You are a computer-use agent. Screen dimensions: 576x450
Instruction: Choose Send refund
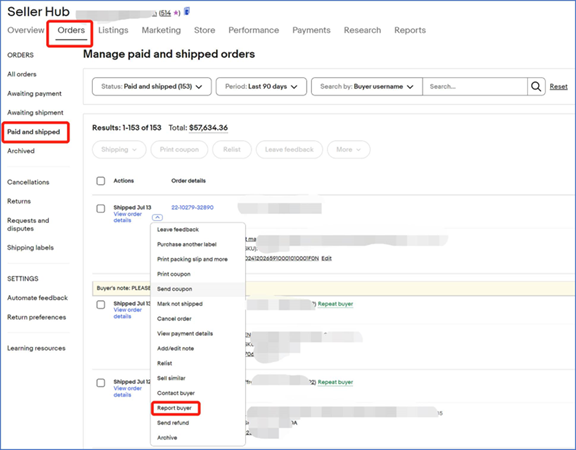click(x=173, y=423)
